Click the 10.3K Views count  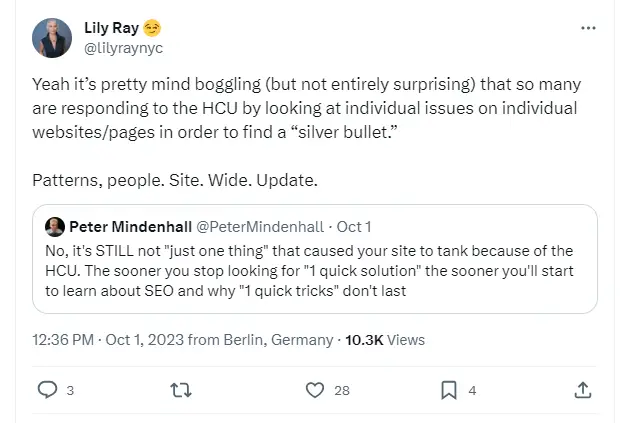click(x=385, y=340)
